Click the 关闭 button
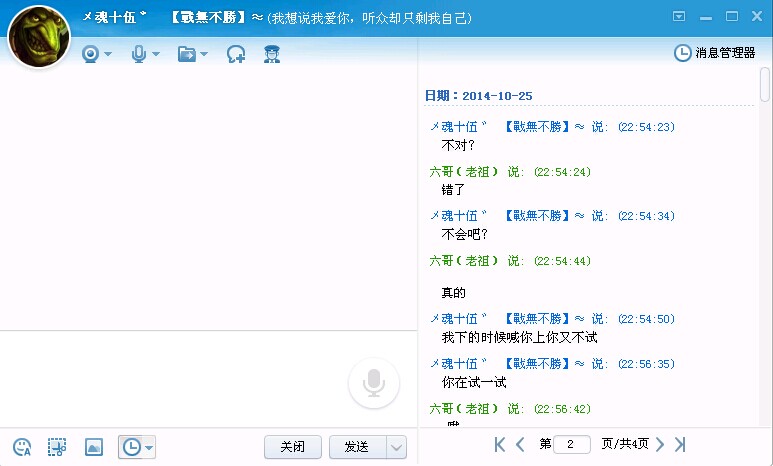773x466 pixels. pyautogui.click(x=292, y=447)
